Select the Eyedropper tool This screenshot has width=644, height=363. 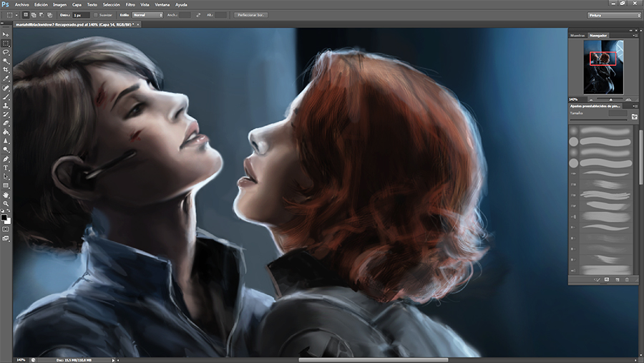[x=6, y=79]
